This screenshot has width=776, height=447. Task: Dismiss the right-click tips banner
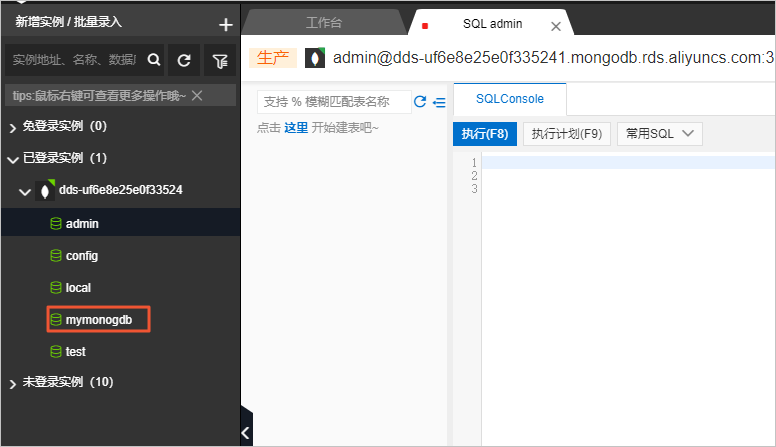(197, 95)
